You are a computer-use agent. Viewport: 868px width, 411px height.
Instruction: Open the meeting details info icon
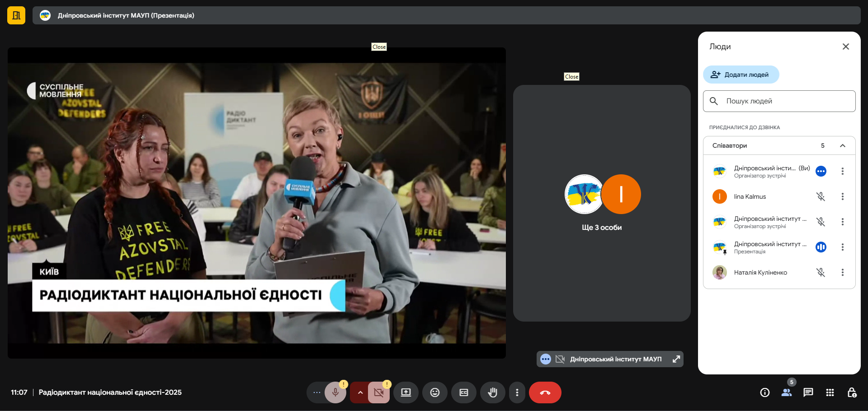pyautogui.click(x=764, y=392)
